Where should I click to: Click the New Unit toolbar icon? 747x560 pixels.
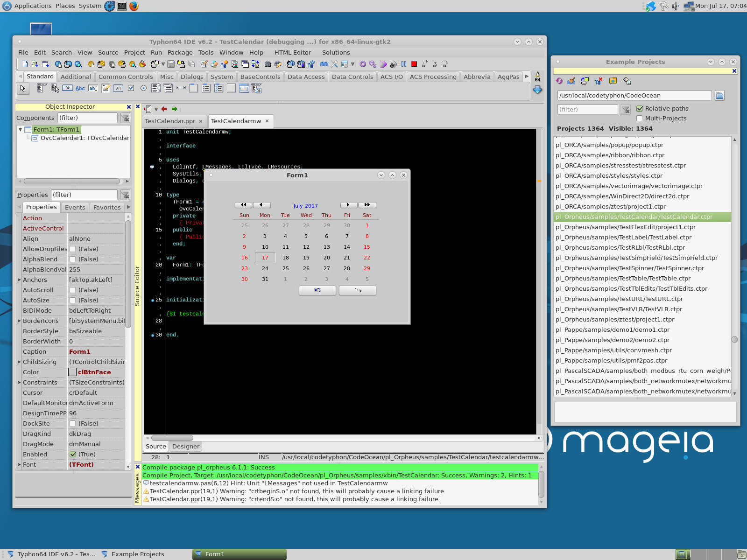click(35, 64)
